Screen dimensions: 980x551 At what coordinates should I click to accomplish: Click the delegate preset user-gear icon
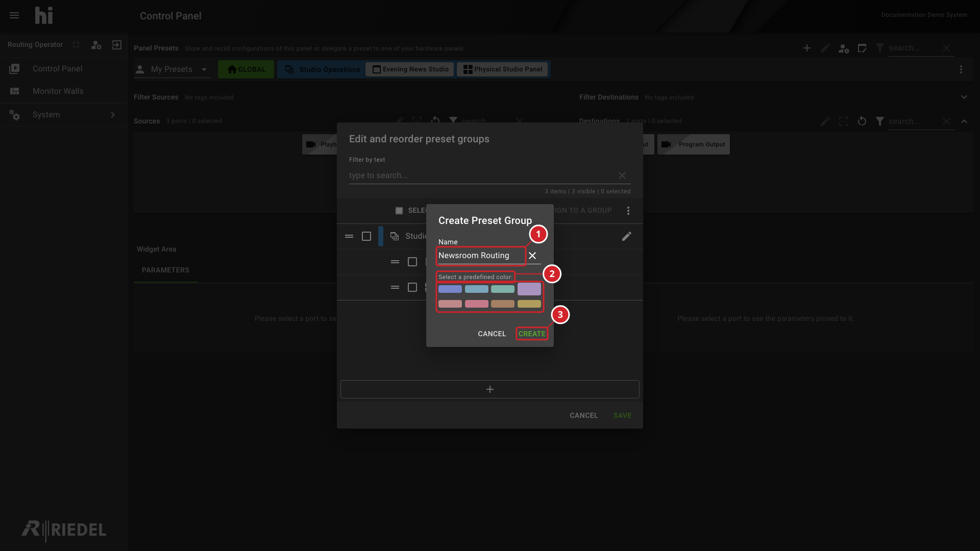844,48
